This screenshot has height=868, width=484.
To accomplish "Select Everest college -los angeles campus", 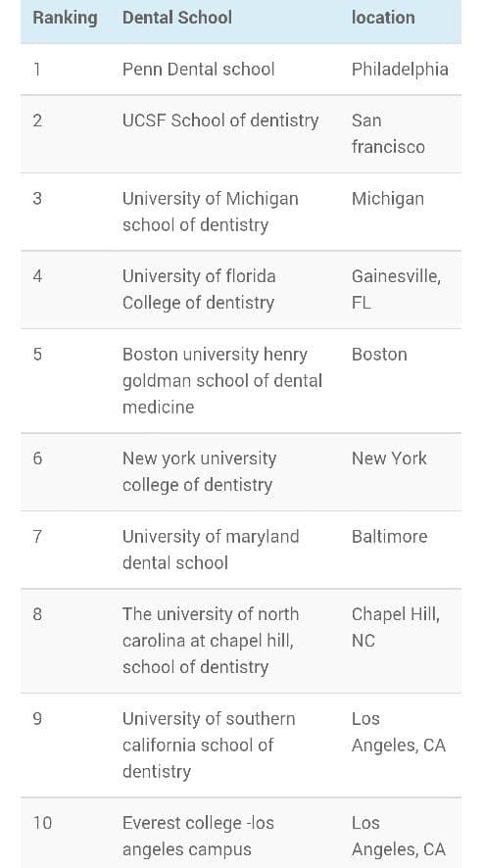I will tap(198, 836).
